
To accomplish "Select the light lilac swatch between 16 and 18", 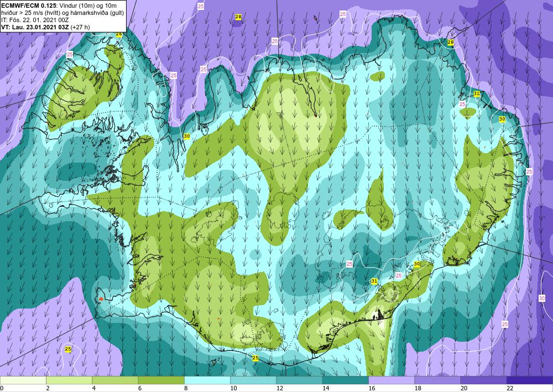I will (x=392, y=380).
